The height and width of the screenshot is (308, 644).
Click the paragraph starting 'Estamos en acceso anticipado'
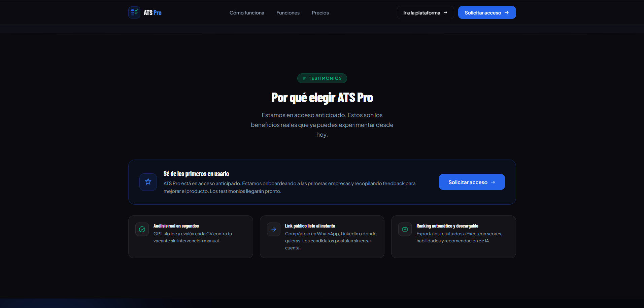click(x=322, y=125)
